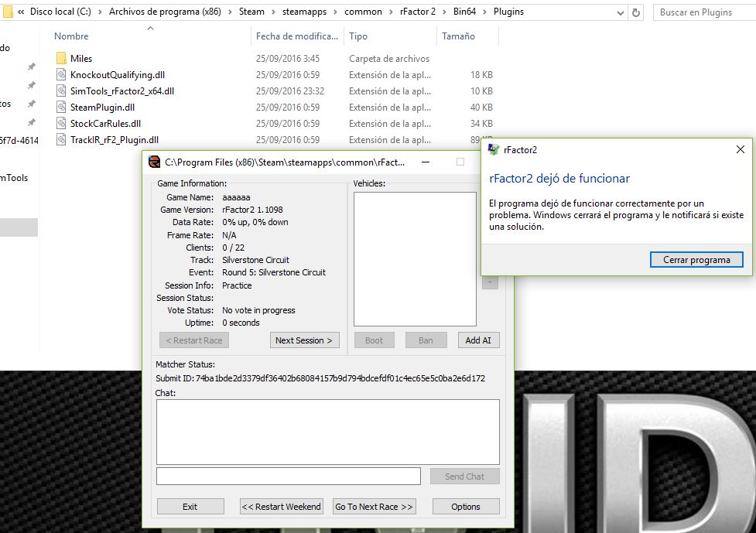Viewport: 756px width, 533px height.
Task: Select the Miles folder name
Action: point(81,58)
